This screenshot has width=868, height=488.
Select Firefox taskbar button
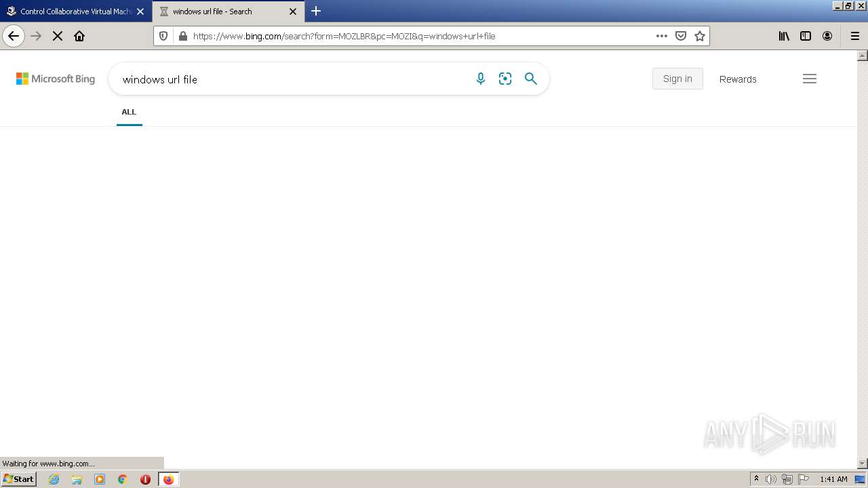168,479
